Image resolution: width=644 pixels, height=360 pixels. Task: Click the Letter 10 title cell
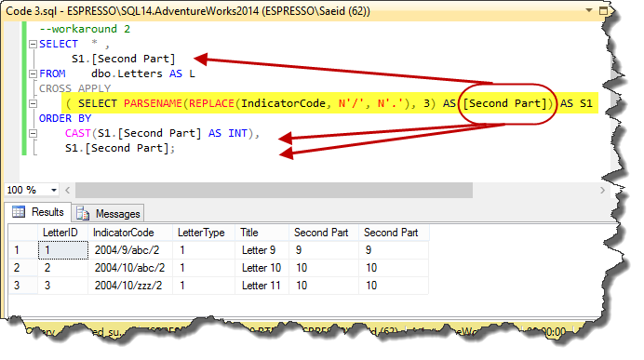click(262, 268)
